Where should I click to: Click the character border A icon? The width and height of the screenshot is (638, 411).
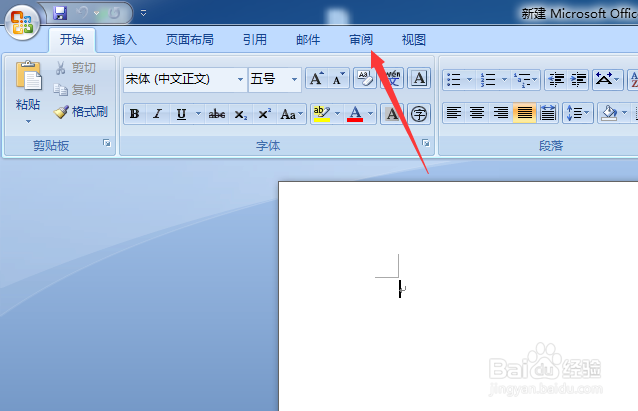[419, 78]
